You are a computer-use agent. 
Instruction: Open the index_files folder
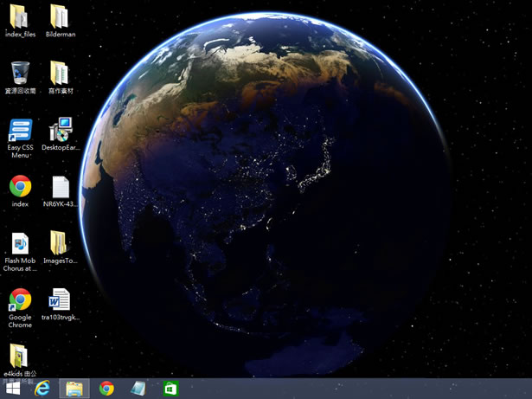tap(19, 16)
